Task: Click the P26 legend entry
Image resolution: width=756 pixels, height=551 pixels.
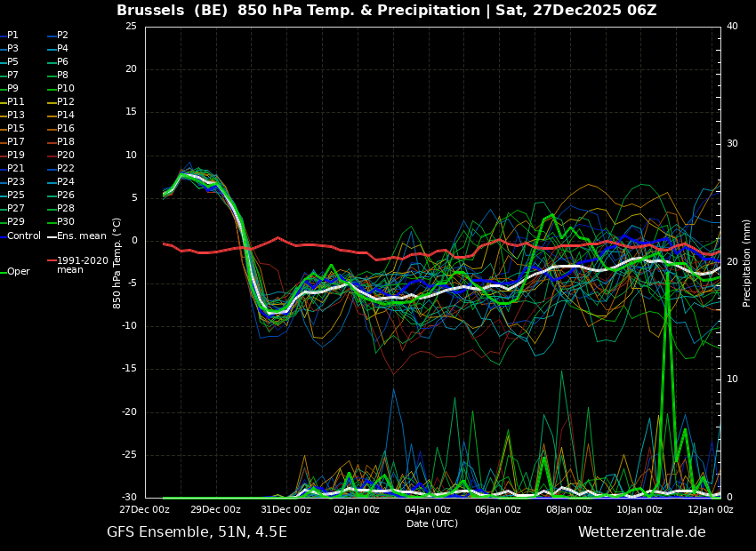Action: click(60, 195)
